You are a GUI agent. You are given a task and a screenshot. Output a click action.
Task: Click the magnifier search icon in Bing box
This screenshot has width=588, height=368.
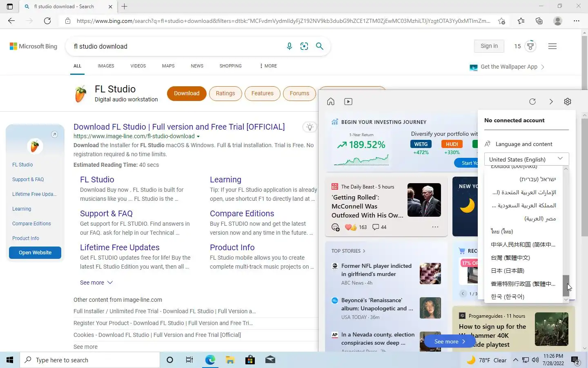(x=320, y=46)
